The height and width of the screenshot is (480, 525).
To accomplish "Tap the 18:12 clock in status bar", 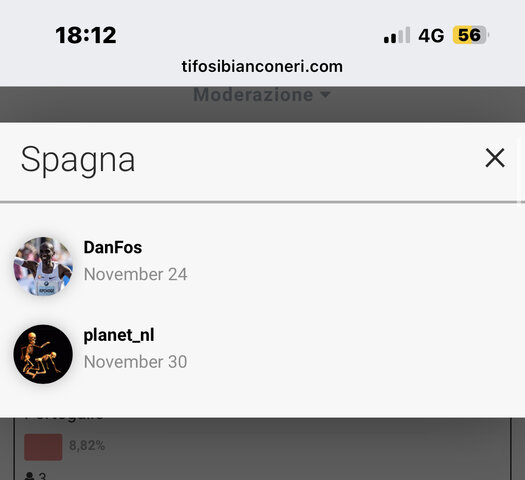I will point(86,35).
